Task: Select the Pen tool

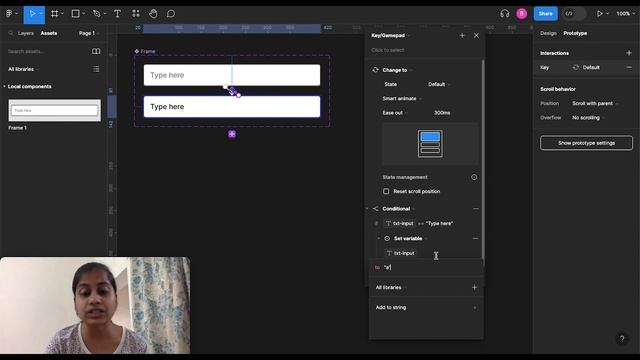Action: tap(97, 14)
